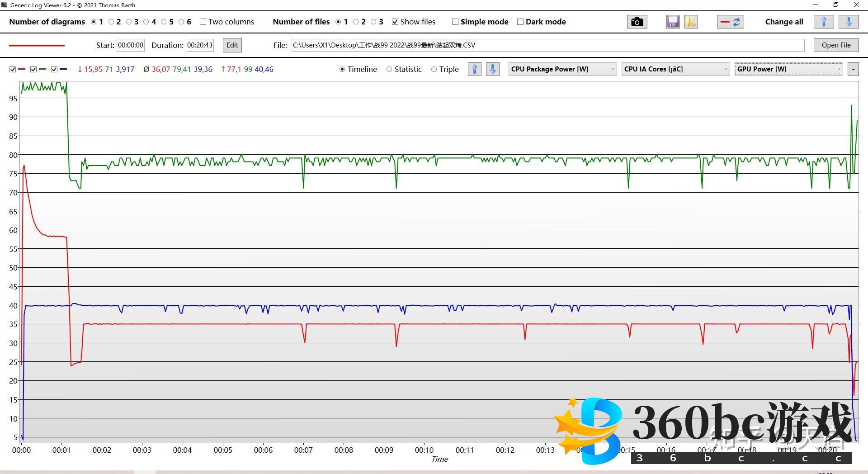Click the down arrow beside CPU Package Power

pyautogui.click(x=493, y=69)
